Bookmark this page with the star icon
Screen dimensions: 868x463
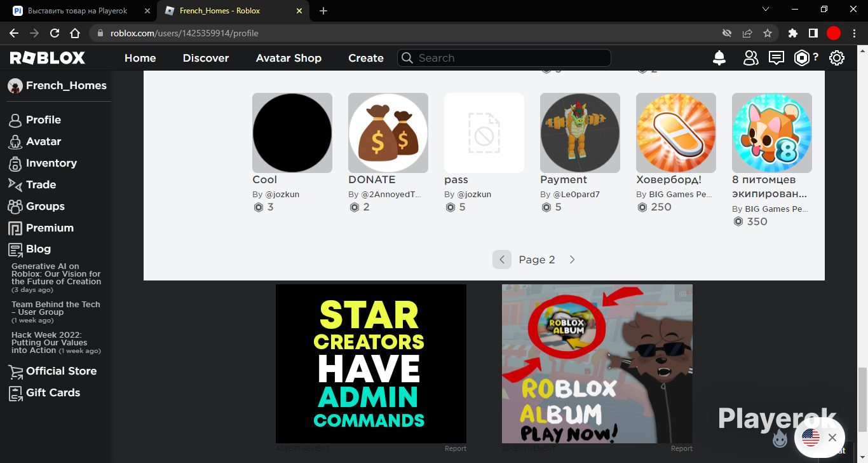[x=768, y=33]
